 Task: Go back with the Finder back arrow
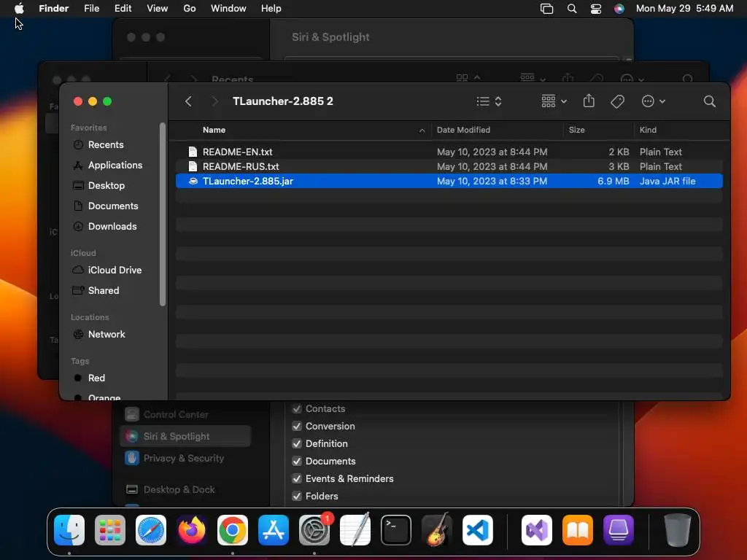188,101
